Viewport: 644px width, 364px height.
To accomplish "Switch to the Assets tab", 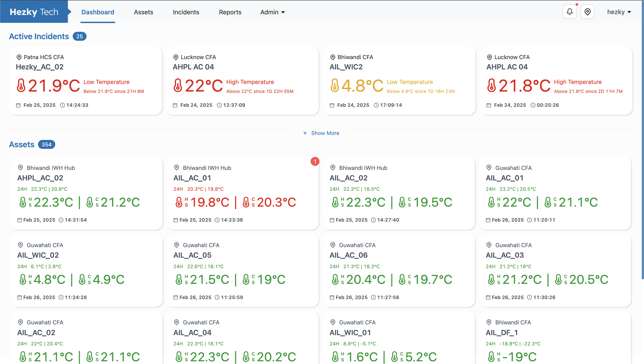I will [x=144, y=12].
